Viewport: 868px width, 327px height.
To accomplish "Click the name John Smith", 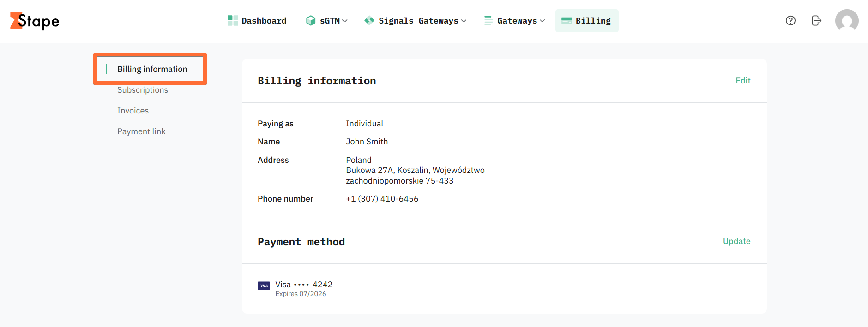I will pos(367,142).
